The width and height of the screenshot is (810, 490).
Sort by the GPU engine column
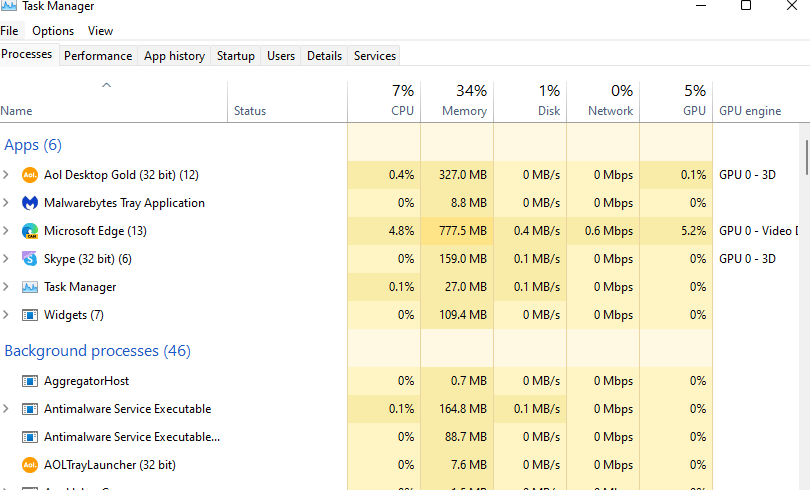click(x=750, y=111)
